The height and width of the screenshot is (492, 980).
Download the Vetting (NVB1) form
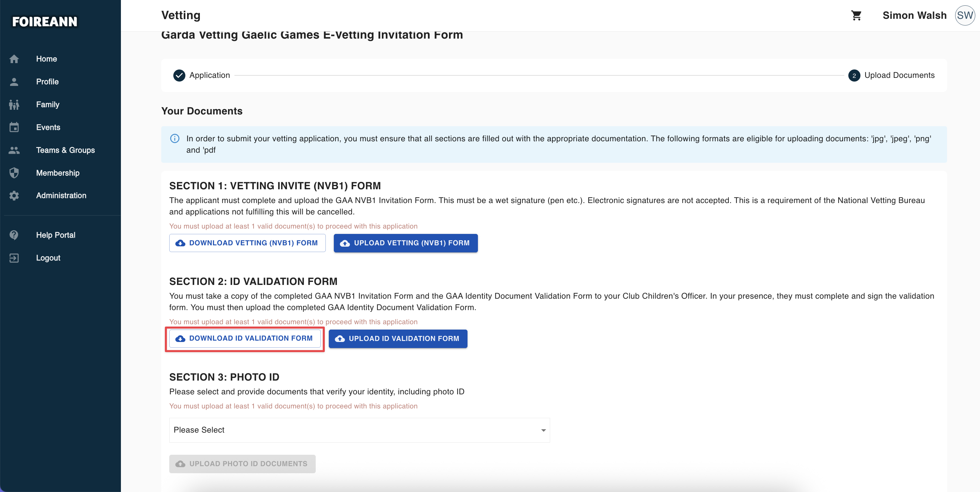tap(247, 243)
